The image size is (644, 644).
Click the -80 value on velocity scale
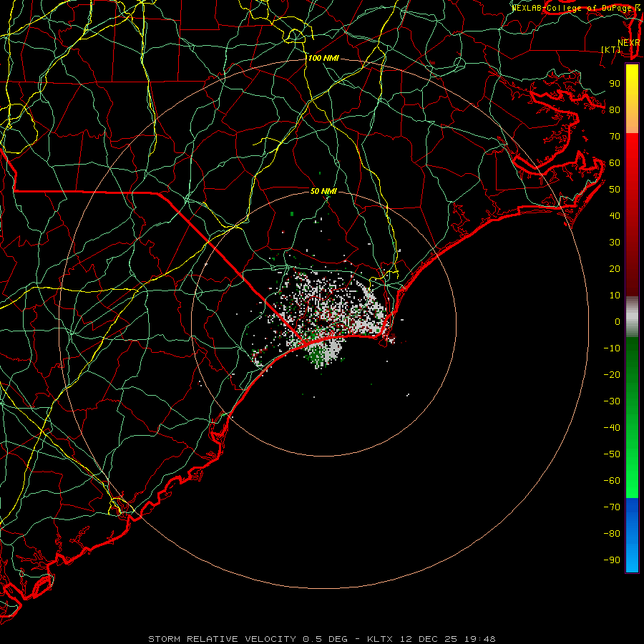[x=612, y=534]
